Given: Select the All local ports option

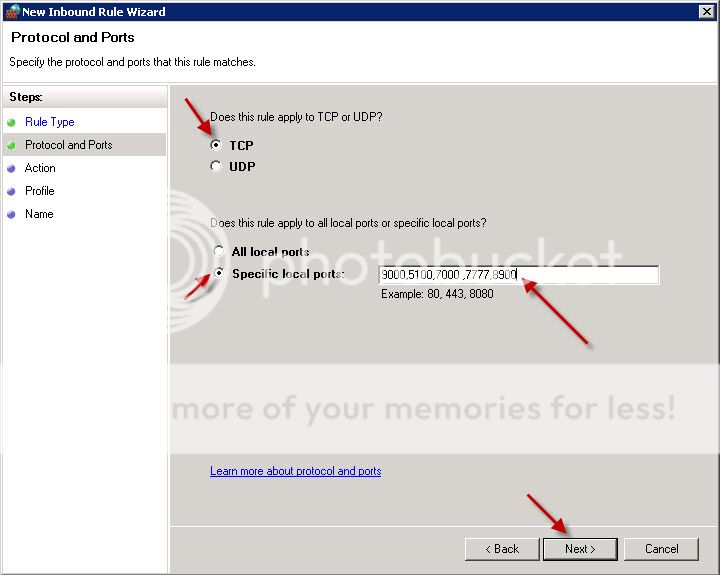Looking at the screenshot, I should 219,252.
